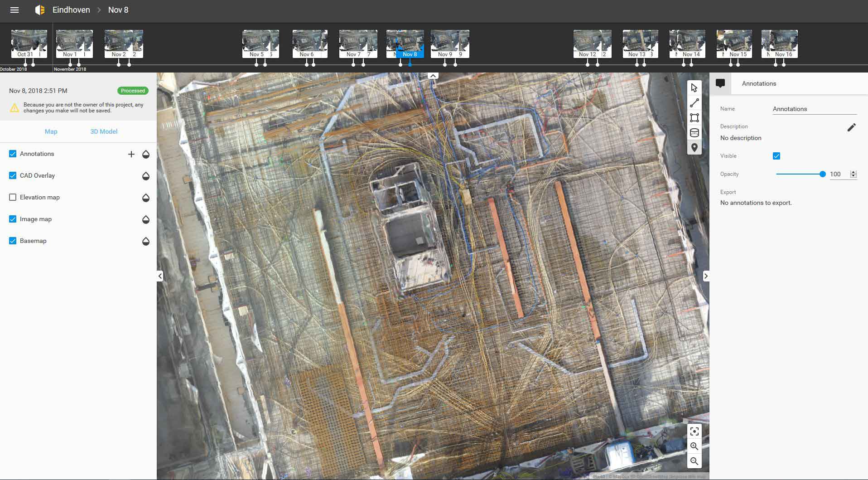
Task: Activate the distance measurement tool
Action: (x=694, y=103)
